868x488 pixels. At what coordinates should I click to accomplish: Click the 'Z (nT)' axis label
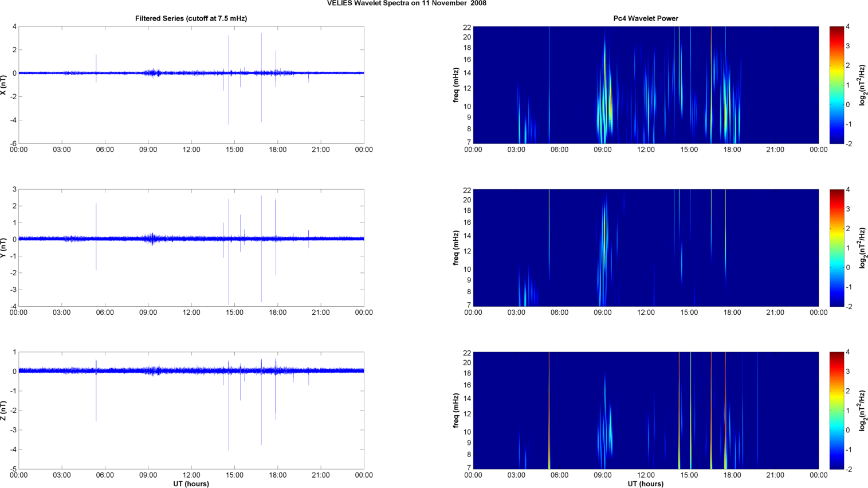coord(3,411)
